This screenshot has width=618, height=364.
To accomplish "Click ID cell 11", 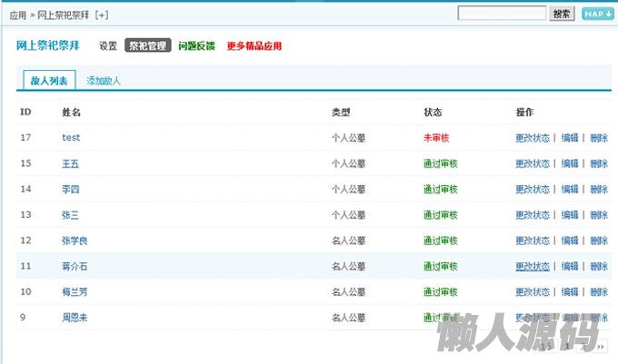I will click(x=25, y=266).
